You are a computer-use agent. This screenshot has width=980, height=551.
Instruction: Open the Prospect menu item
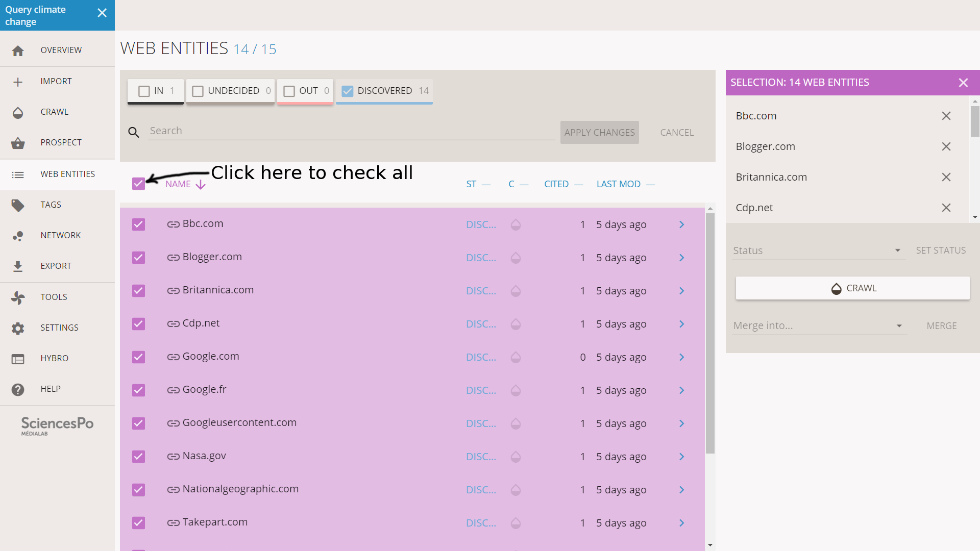pyautogui.click(x=57, y=143)
